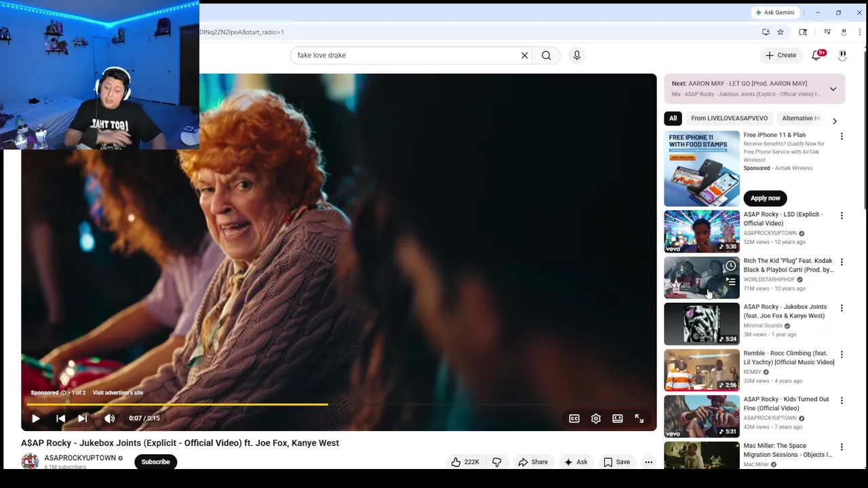Open options for Kids Turned Out Fine

point(842,401)
